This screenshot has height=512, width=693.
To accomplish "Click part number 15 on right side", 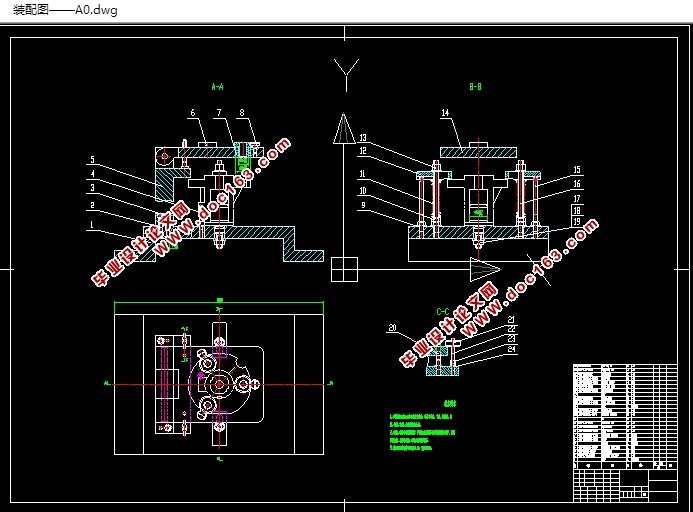I will [x=577, y=170].
